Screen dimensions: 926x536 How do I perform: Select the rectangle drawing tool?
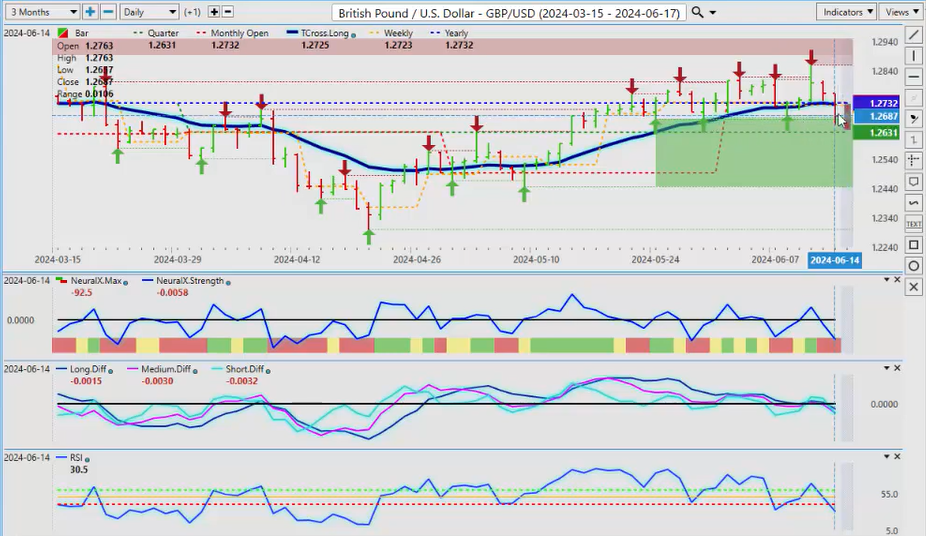[913, 245]
